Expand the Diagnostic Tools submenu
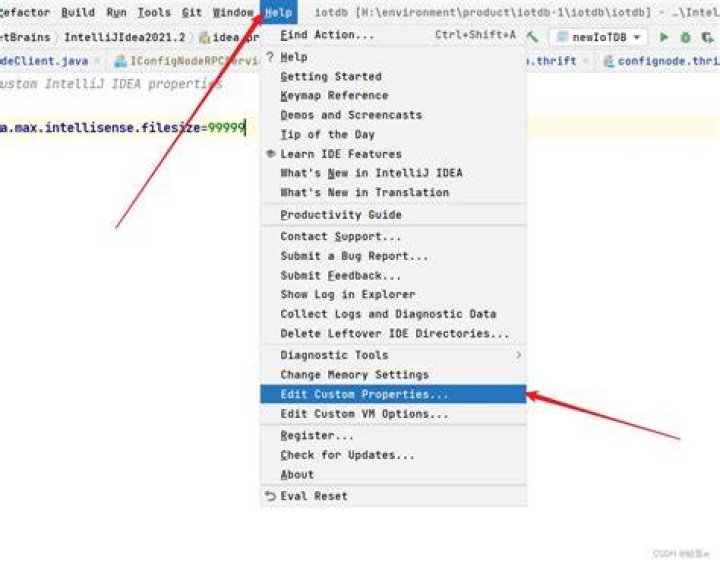This screenshot has height=564, width=720. point(393,355)
